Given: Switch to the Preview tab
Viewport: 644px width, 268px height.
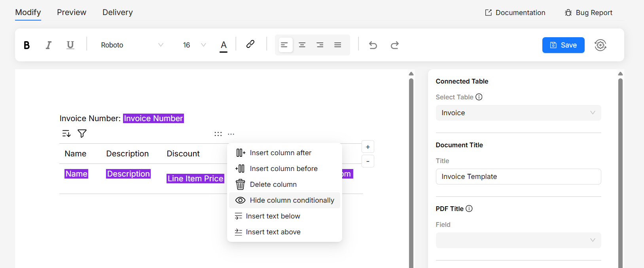Looking at the screenshot, I should tap(72, 12).
